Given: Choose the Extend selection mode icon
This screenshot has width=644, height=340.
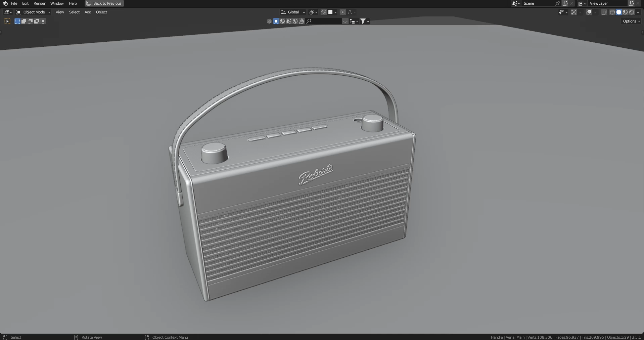Looking at the screenshot, I should coord(24,21).
